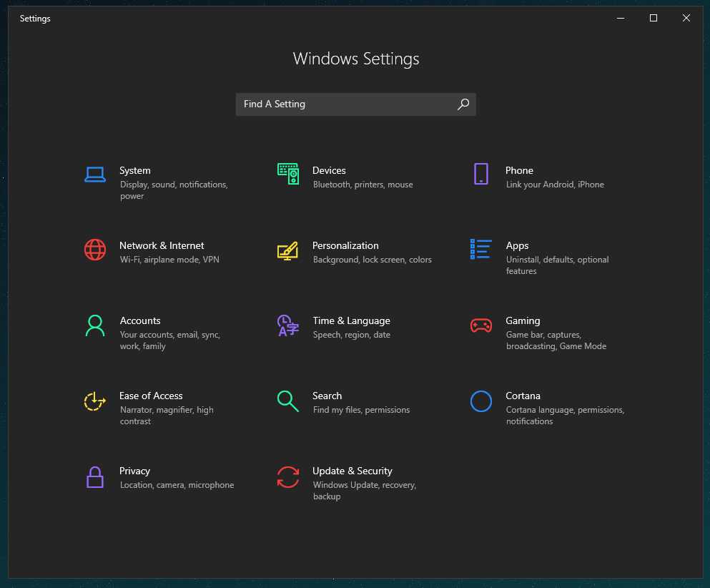Open the Gaming title
This screenshot has height=588, width=710.
(x=523, y=321)
